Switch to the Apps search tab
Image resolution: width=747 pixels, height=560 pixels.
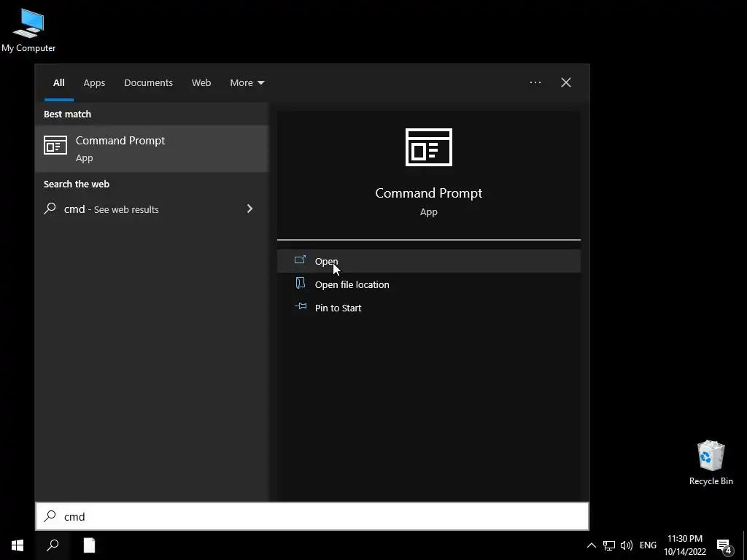94,83
